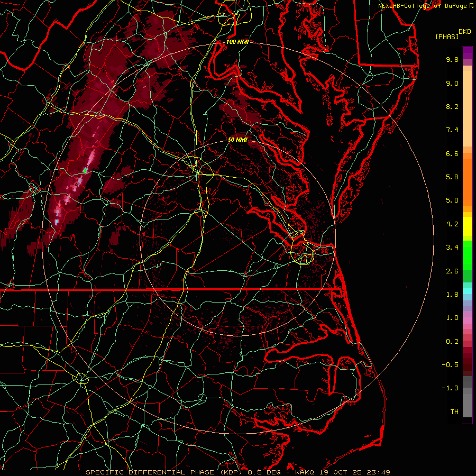476x476 pixels.
Task: Click the Specific Differential Phase caption text
Action: [166, 472]
